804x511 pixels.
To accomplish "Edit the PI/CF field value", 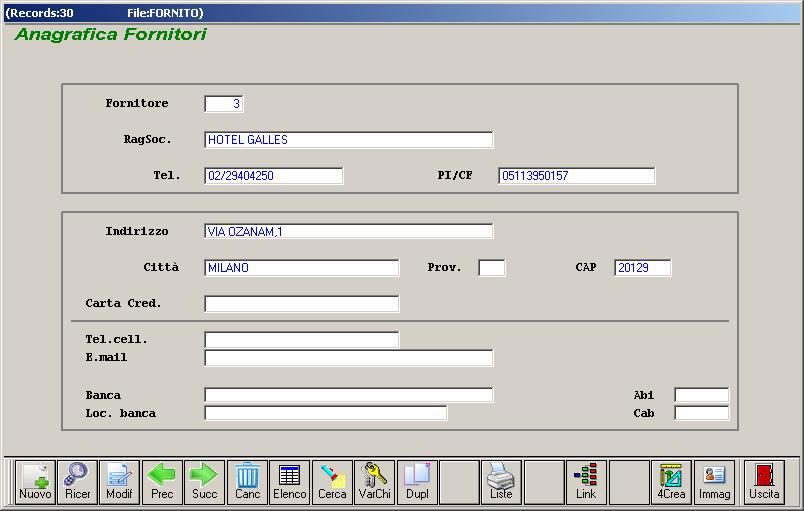I will [577, 176].
